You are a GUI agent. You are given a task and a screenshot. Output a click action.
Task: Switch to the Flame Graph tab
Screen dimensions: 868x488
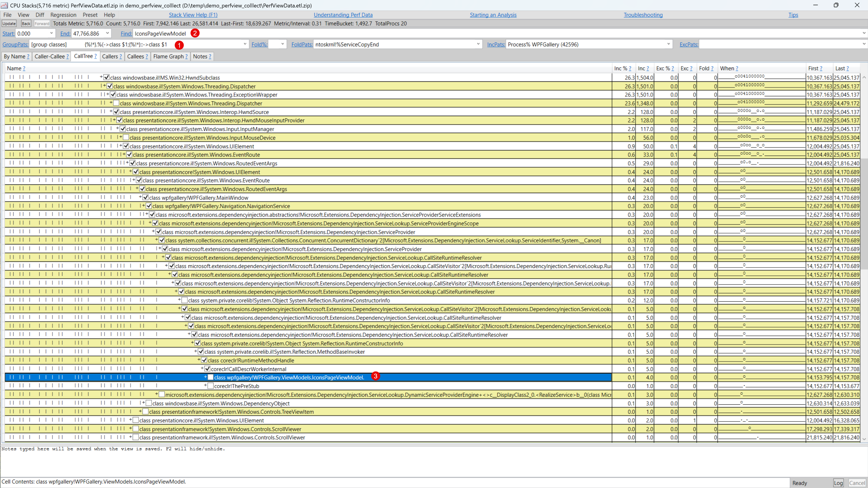coord(170,56)
